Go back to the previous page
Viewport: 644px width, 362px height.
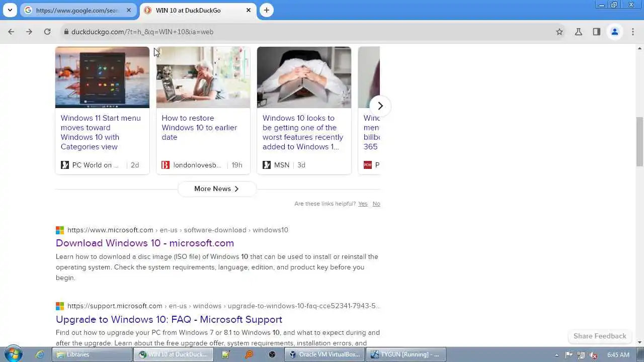point(11,32)
